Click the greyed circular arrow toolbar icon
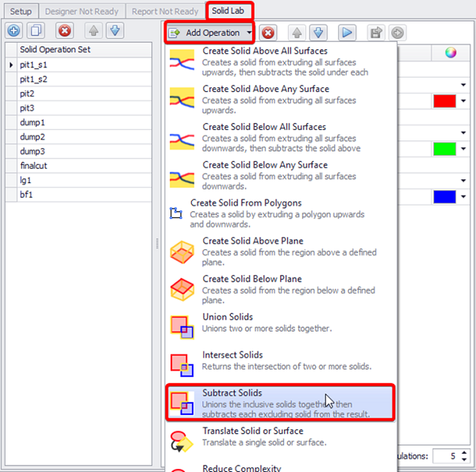476x472 pixels. (397, 33)
